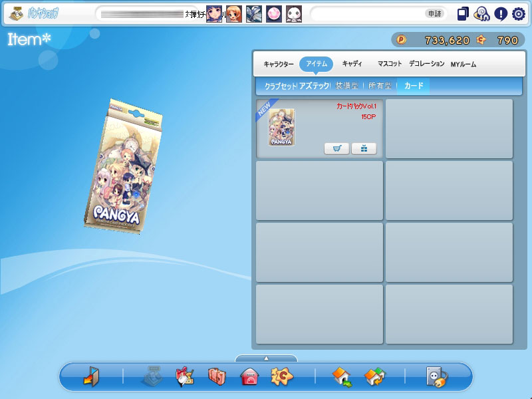The image size is (532, 399).
Task: Select the クラブセット subcategory
Action: tap(281, 86)
